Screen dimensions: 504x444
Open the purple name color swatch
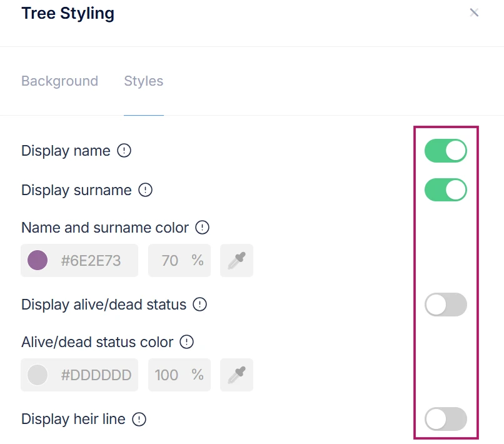point(38,260)
